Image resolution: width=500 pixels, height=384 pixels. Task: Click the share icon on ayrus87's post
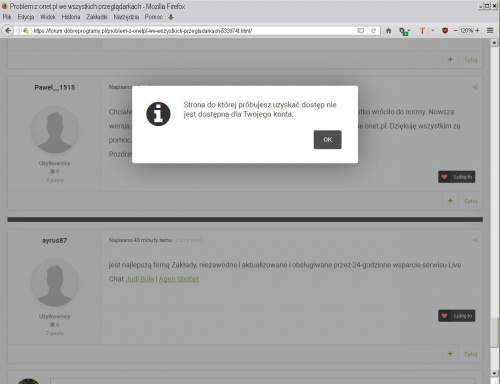[x=475, y=240]
